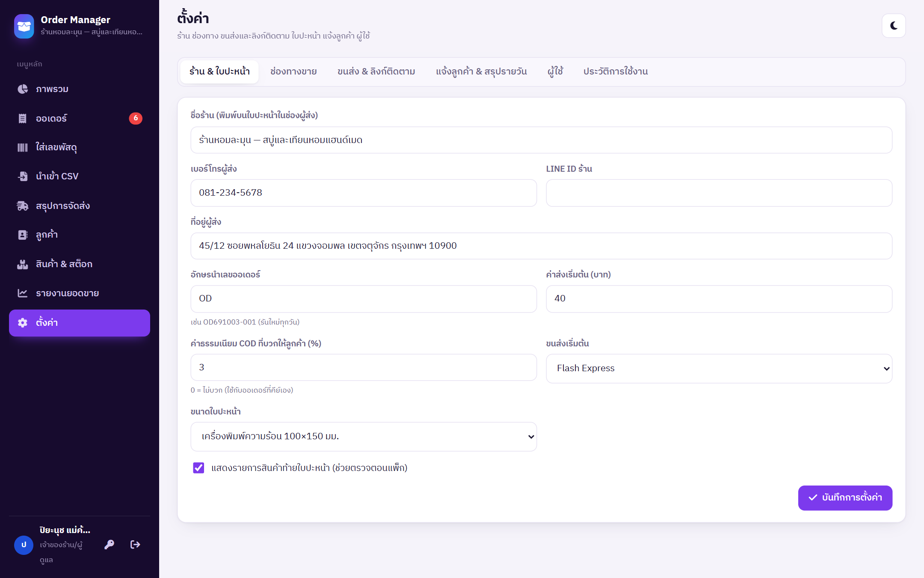Click the เบอร์โทรผู้ส่ง phone field

tap(364, 193)
